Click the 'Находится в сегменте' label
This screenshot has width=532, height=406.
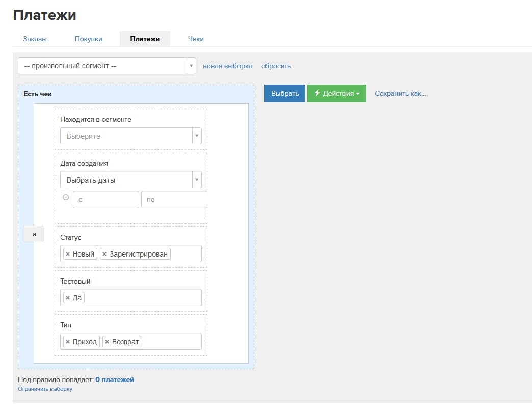96,119
